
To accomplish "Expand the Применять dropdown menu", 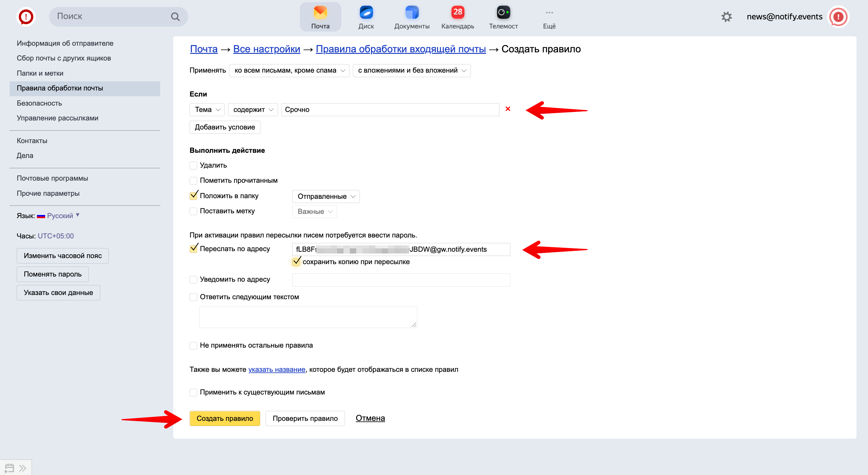I will (290, 70).
